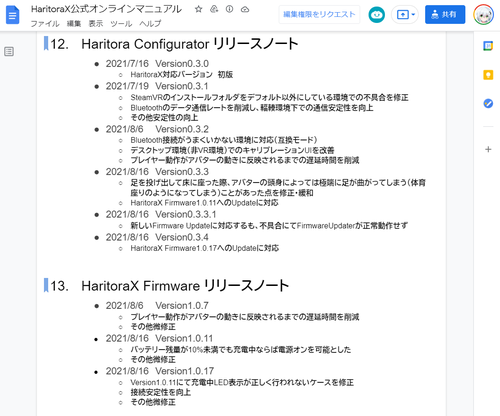Image resolution: width=500 pixels, height=416 pixels.
Task: Click the 新しいFirmware Updateに対応 line
Action: pos(269,226)
